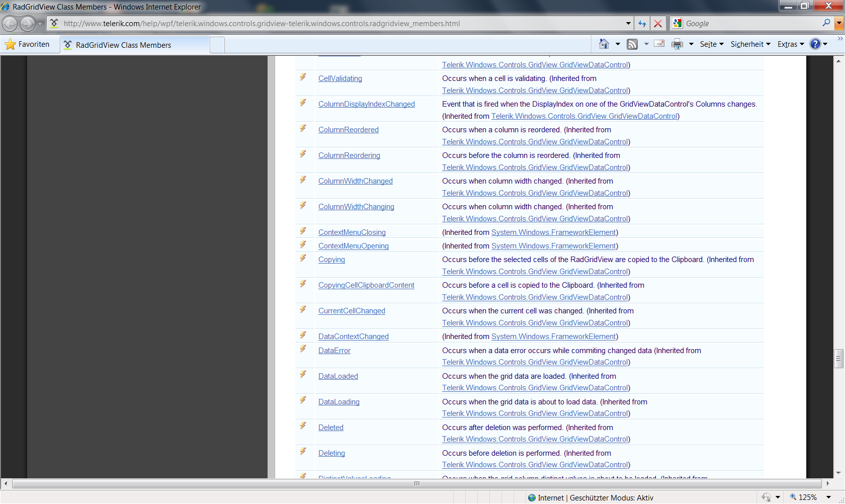845x504 pixels.
Task: Open the recent pages dropdown beside Forward
Action: [40, 24]
